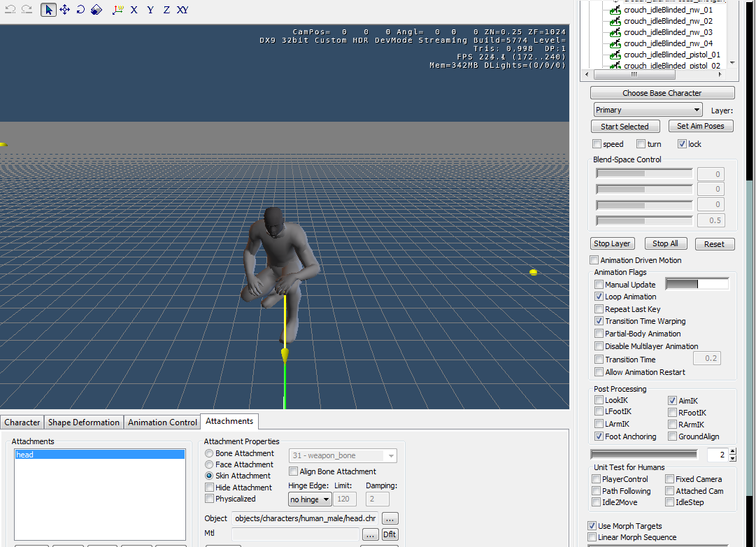Enable the LookIK checkbox
This screenshot has width=756, height=547.
[599, 400]
